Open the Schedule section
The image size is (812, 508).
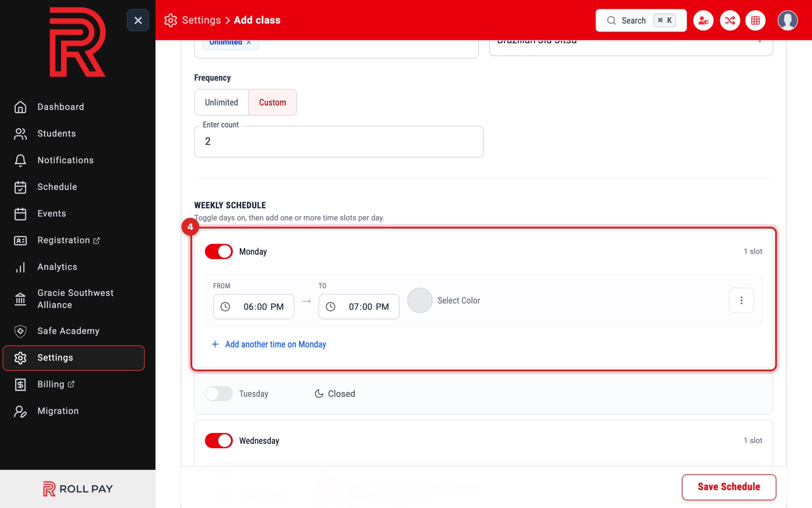(57, 187)
